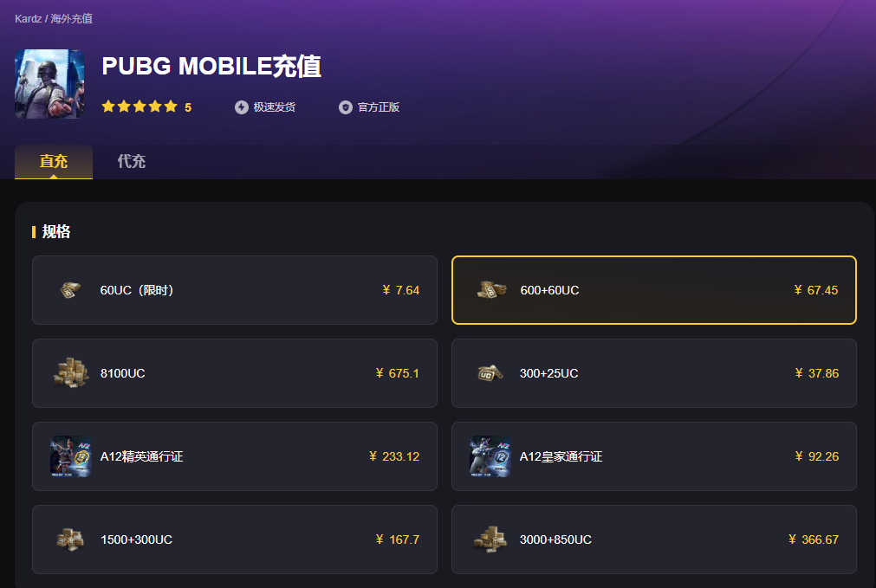Go to 海外充值 breadcrumb link
876x588 pixels.
[x=72, y=18]
